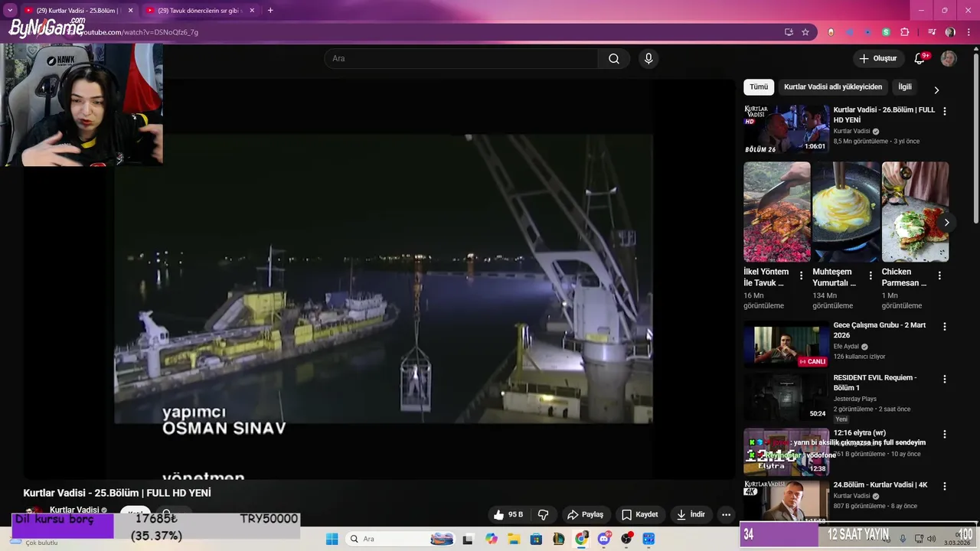Open options for RESIDENT EVIL Requiem video
Image resolution: width=980 pixels, height=551 pixels.
(944, 379)
